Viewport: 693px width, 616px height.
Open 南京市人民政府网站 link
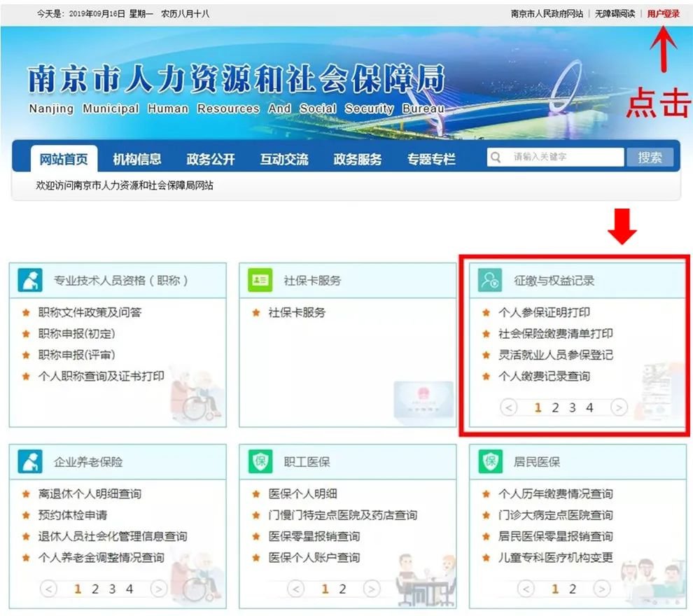547,14
